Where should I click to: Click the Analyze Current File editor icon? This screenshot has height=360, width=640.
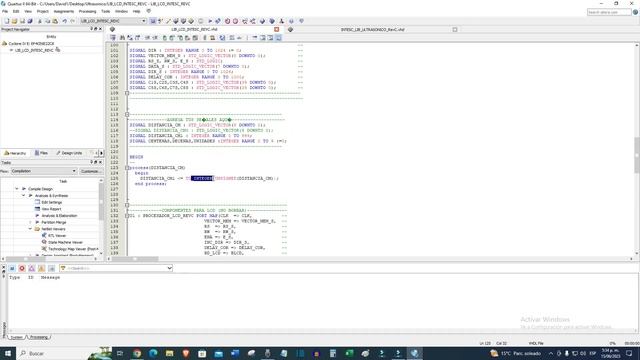pyautogui.click(x=222, y=38)
